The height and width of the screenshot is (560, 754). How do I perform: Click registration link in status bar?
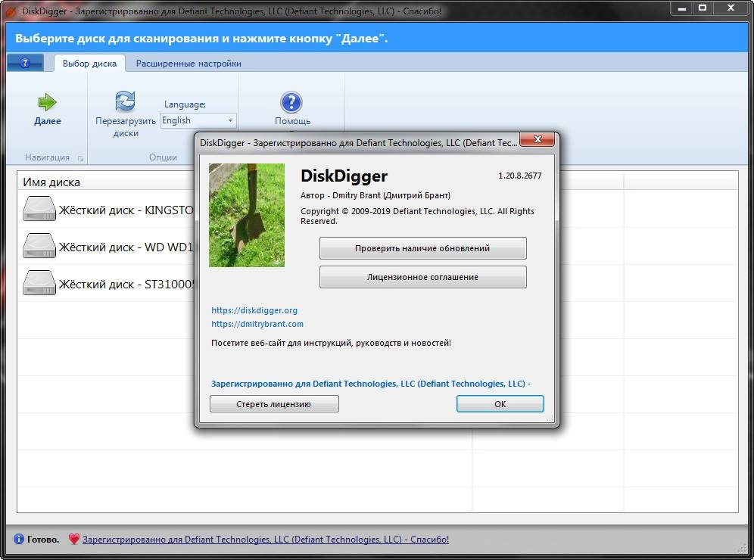(x=266, y=540)
